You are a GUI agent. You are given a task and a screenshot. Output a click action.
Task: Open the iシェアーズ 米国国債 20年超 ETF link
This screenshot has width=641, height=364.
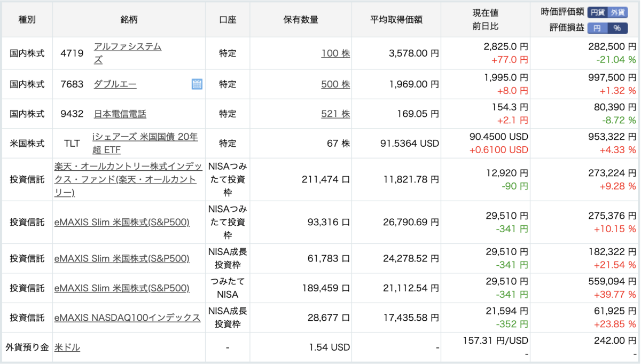145,143
